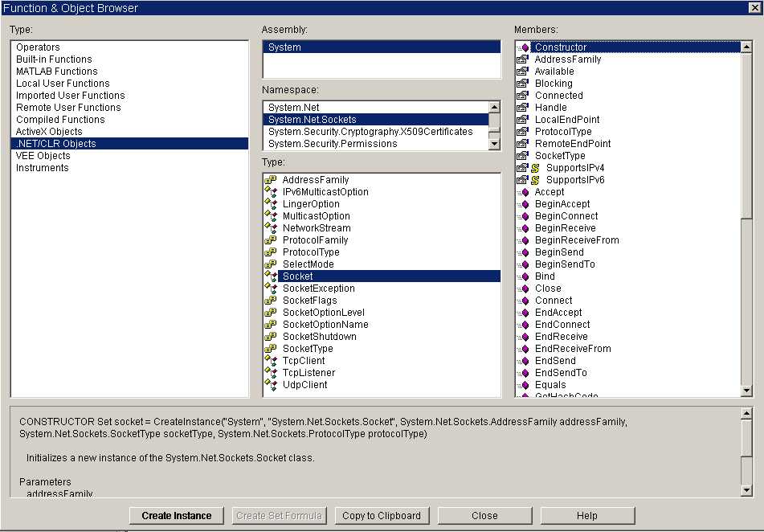
Task: Click the enum icon next to AddressFamily type
Action: click(271, 180)
